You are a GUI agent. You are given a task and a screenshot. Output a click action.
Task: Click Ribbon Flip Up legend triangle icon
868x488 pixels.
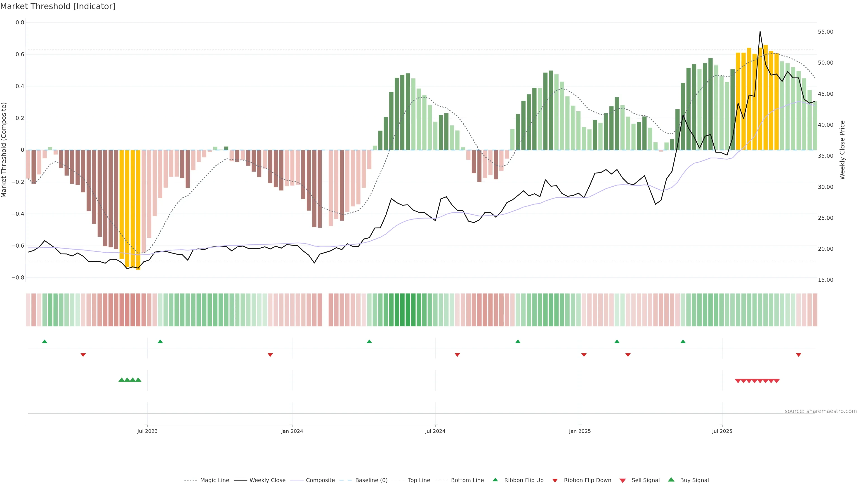click(495, 480)
